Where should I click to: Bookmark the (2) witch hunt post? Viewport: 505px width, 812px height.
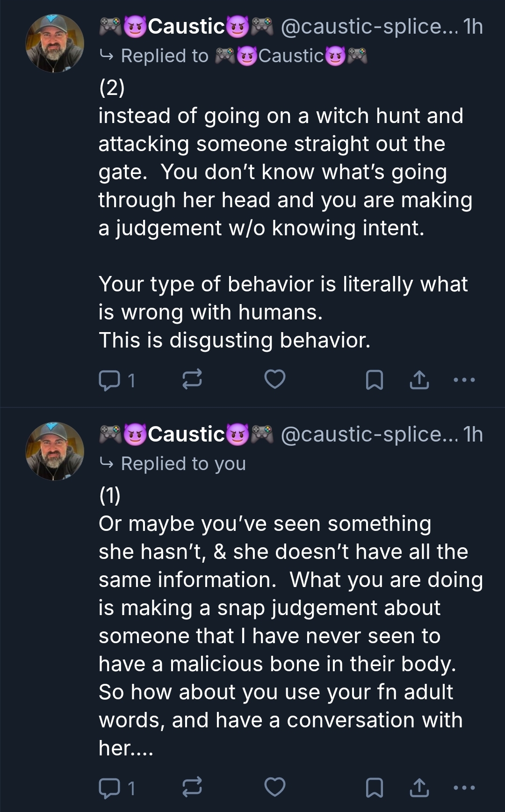pos(374,380)
